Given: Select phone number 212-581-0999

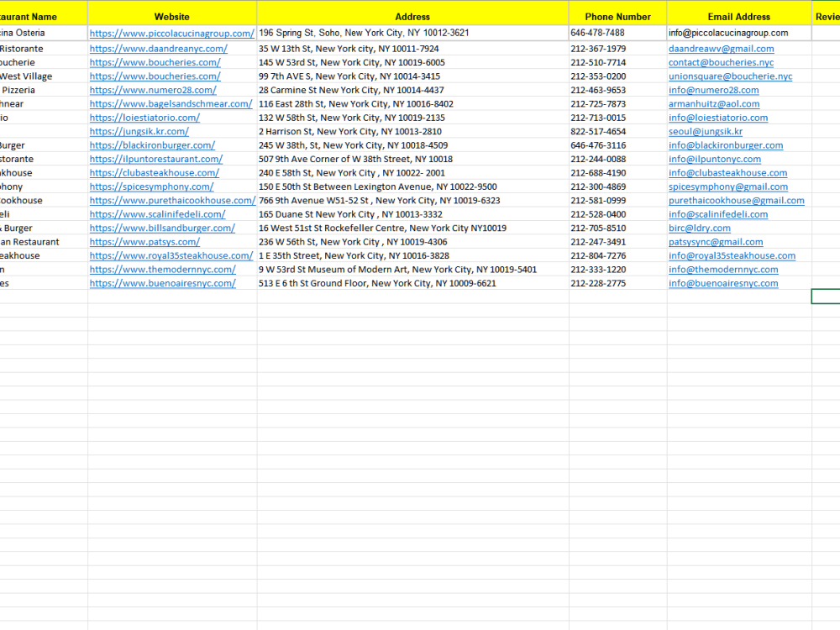Looking at the screenshot, I should point(617,201).
